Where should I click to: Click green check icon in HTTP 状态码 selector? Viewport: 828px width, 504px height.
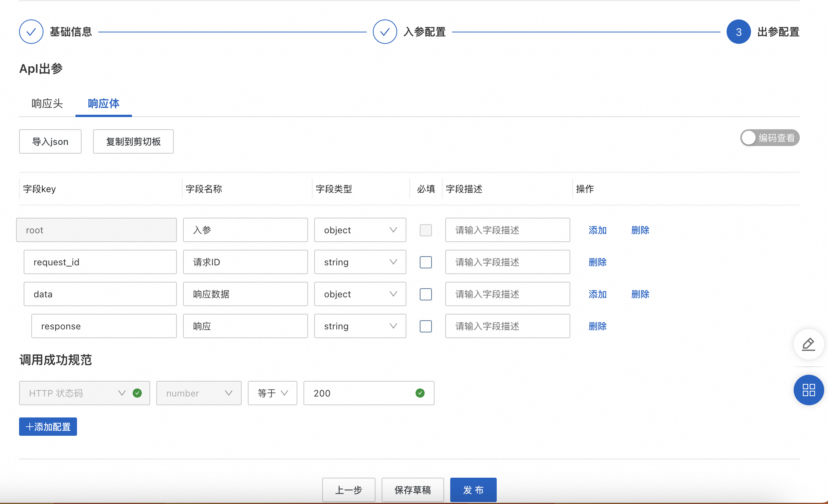pos(137,393)
